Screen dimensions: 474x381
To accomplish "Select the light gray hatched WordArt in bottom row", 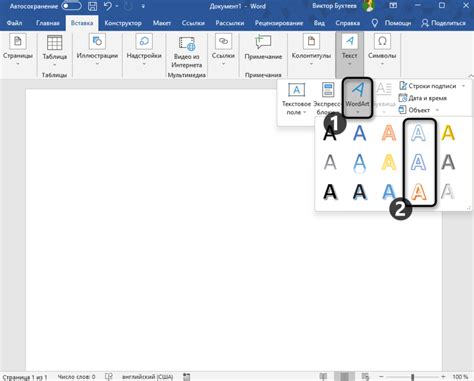I will coord(448,192).
